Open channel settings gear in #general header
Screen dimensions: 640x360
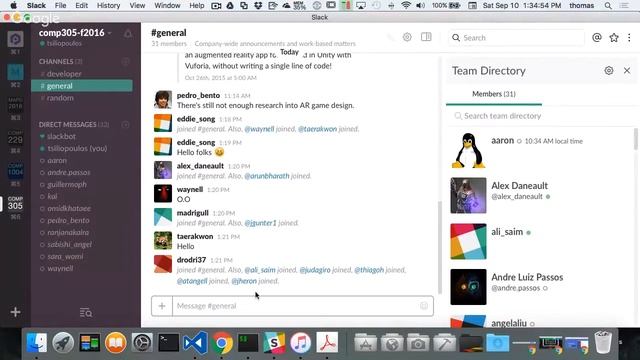407,37
